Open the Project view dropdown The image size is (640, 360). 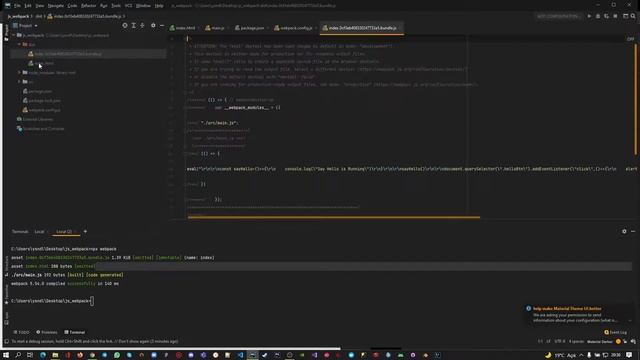(x=26, y=26)
